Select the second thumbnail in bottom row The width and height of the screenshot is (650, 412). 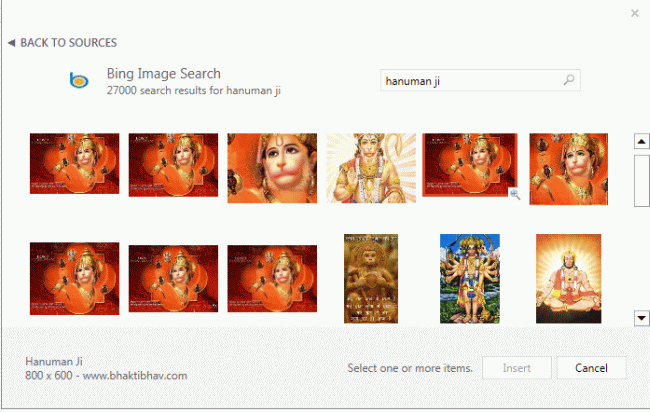(x=173, y=279)
